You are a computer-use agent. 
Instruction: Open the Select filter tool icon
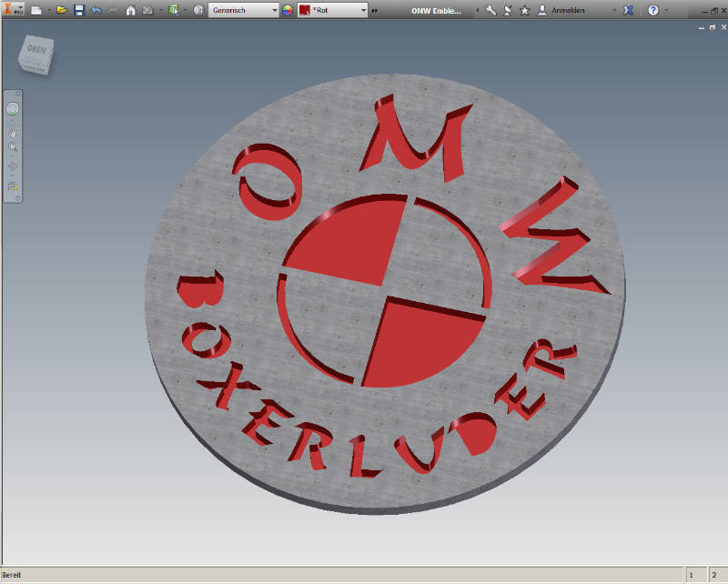[173, 10]
